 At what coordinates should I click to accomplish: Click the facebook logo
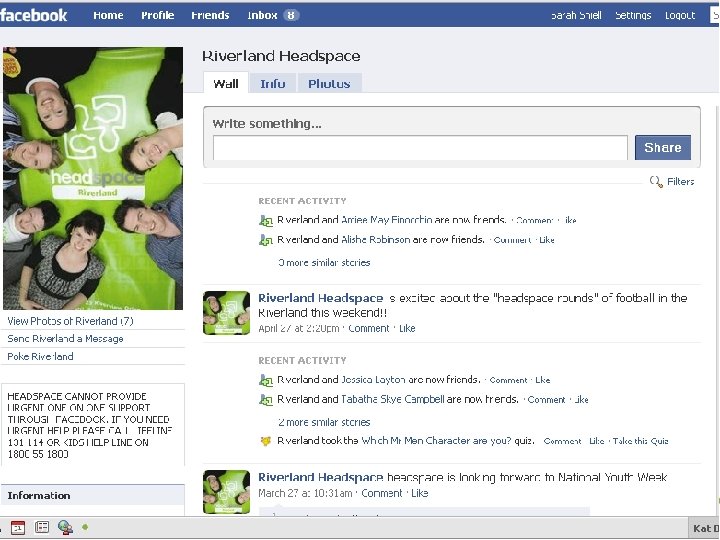(34, 15)
